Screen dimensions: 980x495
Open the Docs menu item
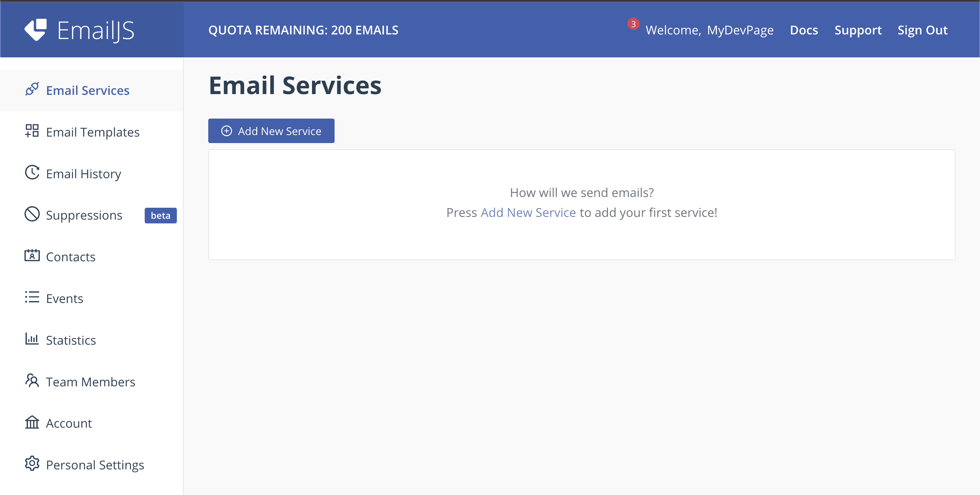[x=804, y=30]
